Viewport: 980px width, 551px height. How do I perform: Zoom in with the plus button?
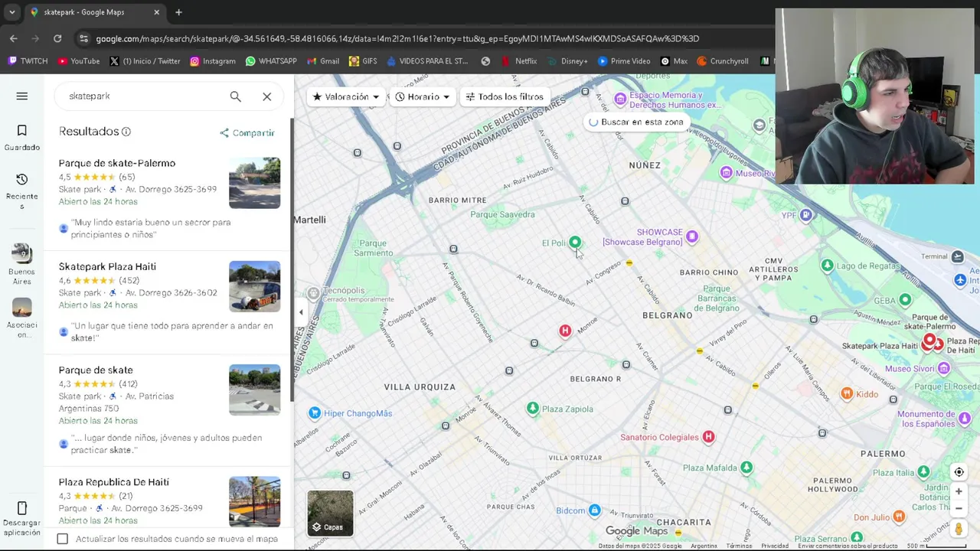[959, 491]
